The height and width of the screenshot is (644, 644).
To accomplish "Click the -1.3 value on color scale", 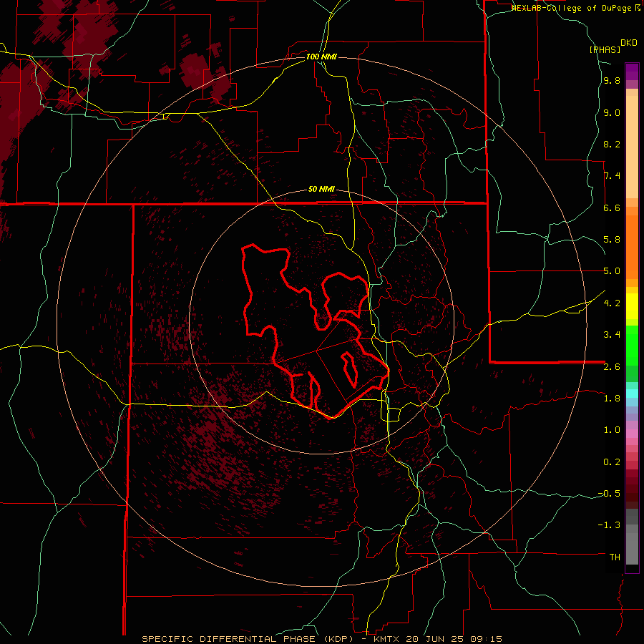I will point(609,525).
